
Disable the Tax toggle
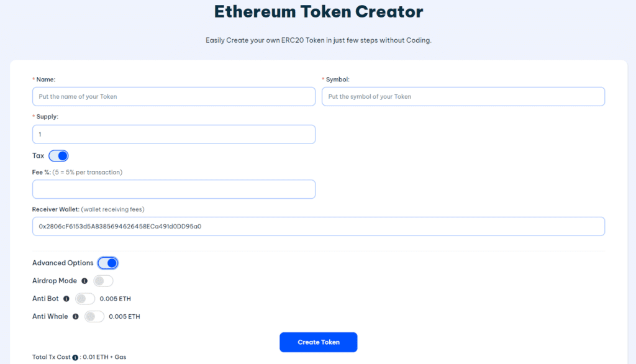coord(58,155)
